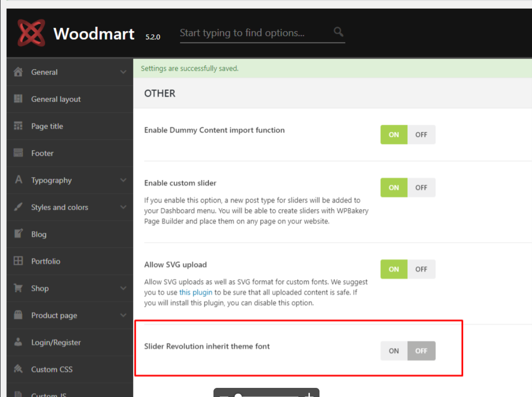Open the General settings menu
Screen dimensions: 532x397
[70, 72]
